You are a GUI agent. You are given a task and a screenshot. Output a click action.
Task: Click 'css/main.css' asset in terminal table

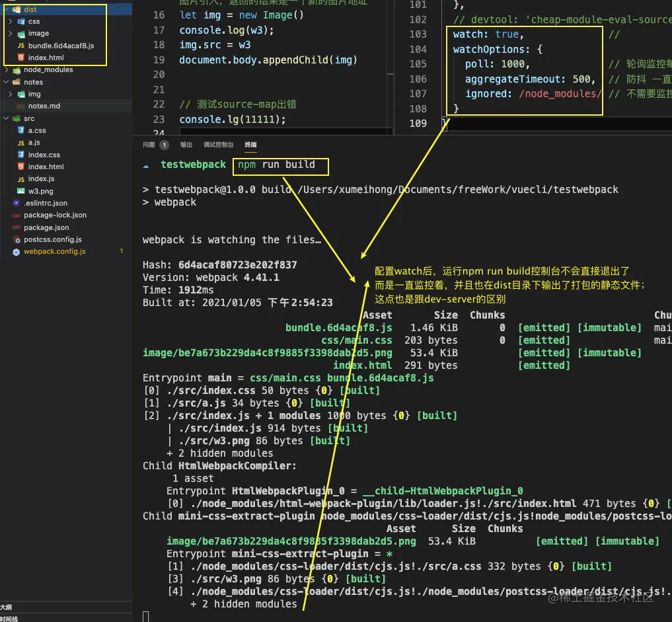357,340
